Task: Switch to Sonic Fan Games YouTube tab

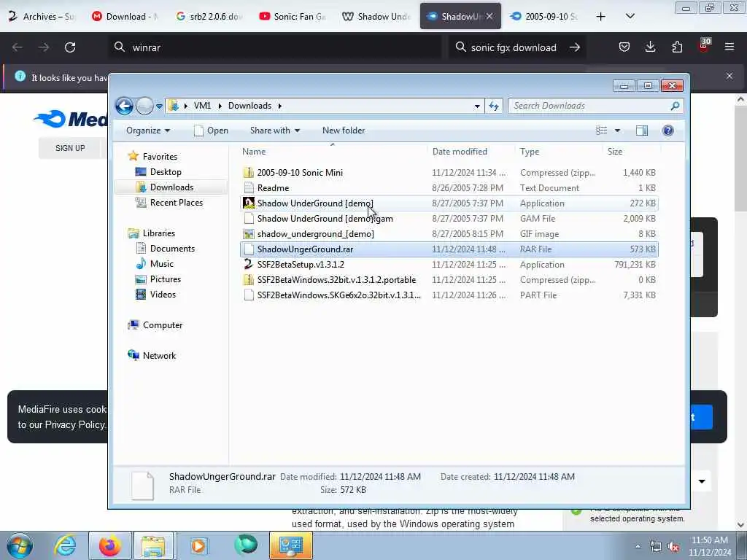Action: tap(293, 16)
